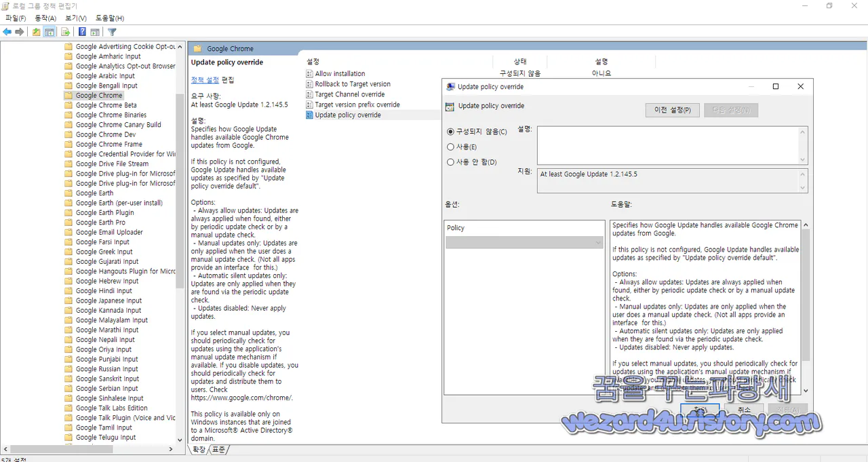Image resolution: width=868 pixels, height=462 pixels.
Task: Click the 설명 comment text box
Action: pos(668,145)
